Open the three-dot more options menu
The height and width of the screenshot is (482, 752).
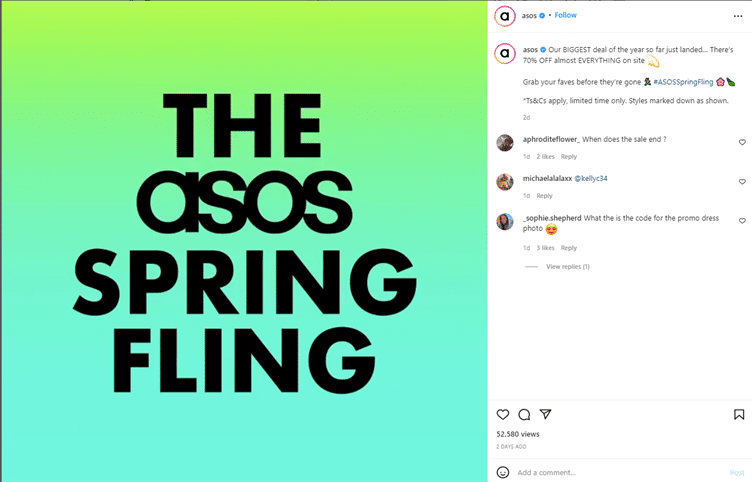tap(738, 16)
